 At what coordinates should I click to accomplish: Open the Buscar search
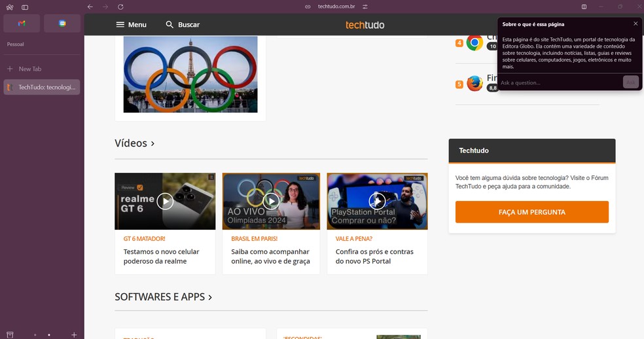(x=183, y=25)
